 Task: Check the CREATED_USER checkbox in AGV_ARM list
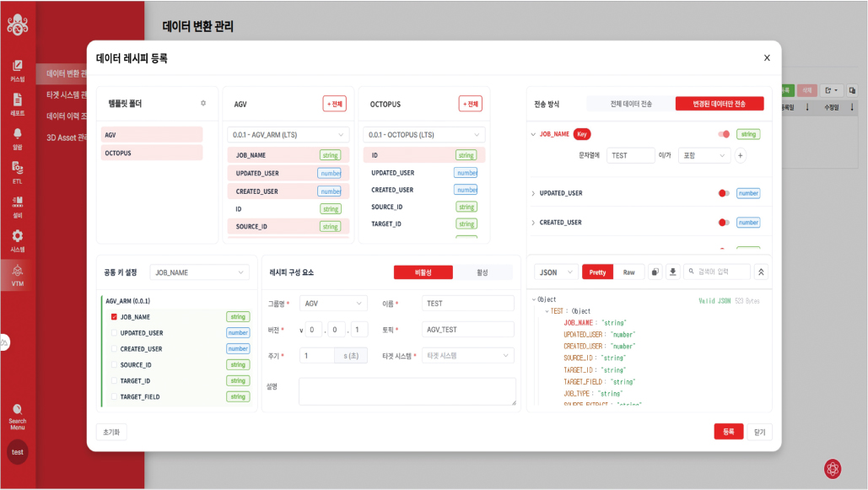click(x=114, y=349)
